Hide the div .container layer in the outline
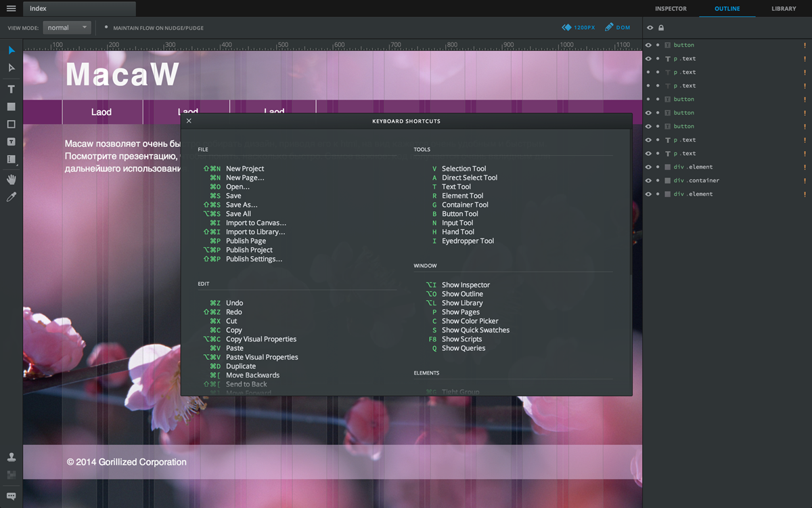This screenshot has width=812, height=508. tap(648, 181)
